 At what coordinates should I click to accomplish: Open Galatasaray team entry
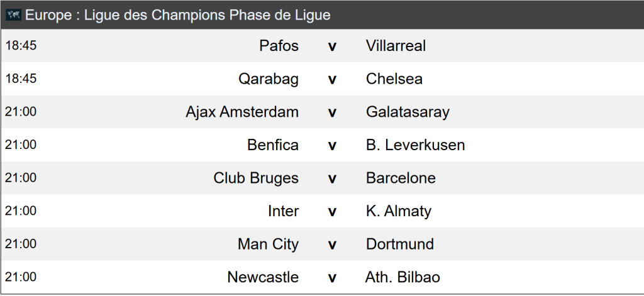point(408,112)
